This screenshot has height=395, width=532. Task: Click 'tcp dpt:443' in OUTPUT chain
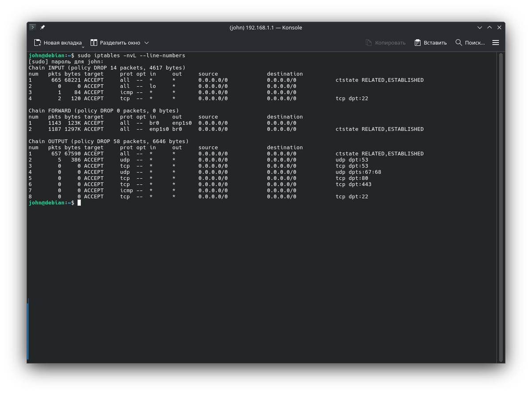(x=353, y=184)
